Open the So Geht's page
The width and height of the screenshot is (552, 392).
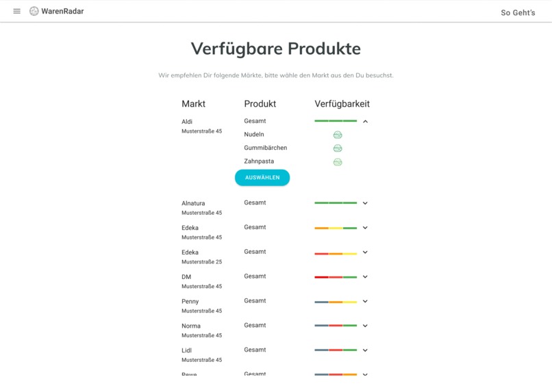(518, 13)
